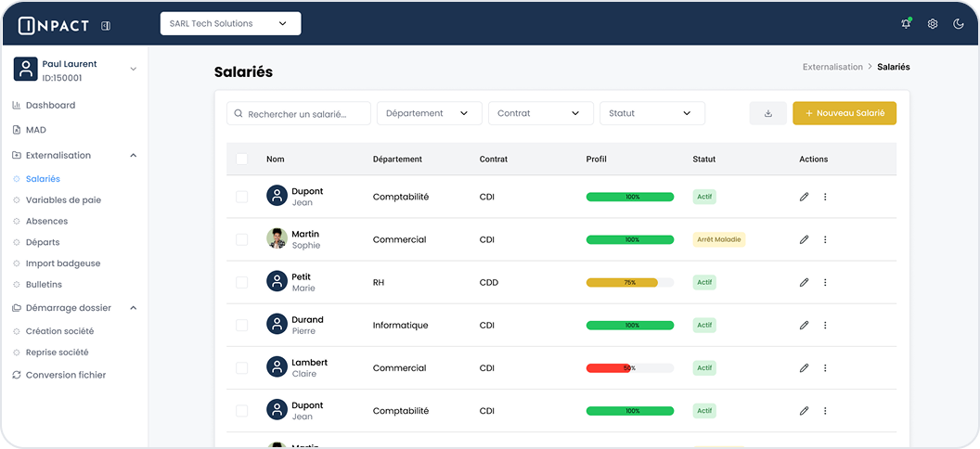This screenshot has height=449, width=980.
Task: Open the Départs page
Action: click(x=43, y=242)
